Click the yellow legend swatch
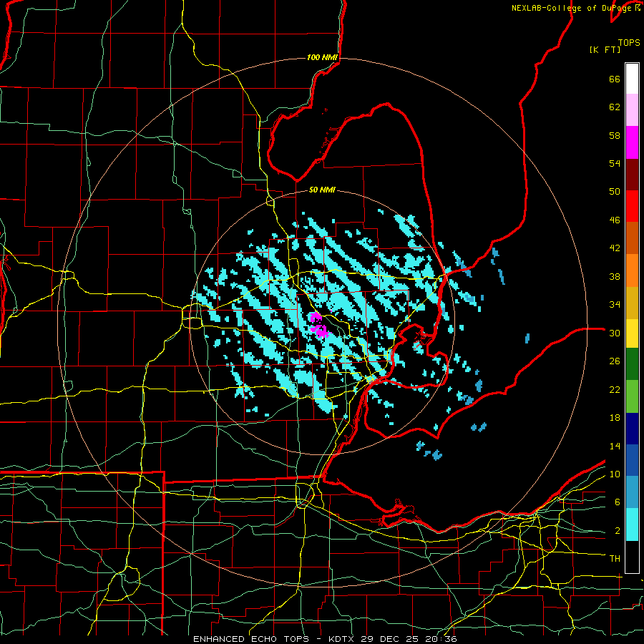 pyautogui.click(x=632, y=333)
